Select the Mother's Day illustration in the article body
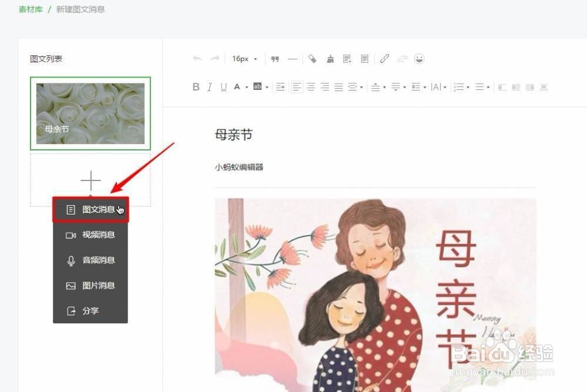Image resolution: width=587 pixels, height=392 pixels. [x=375, y=295]
